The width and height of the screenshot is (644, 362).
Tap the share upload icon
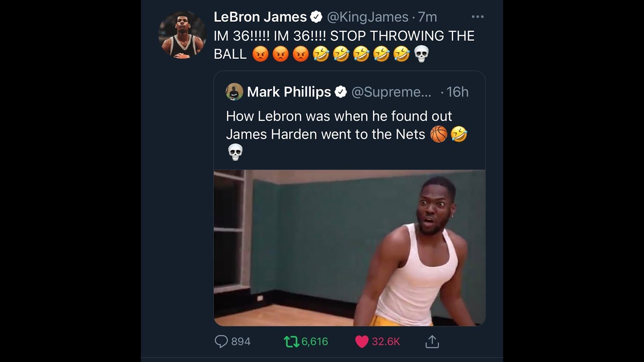coord(432,342)
